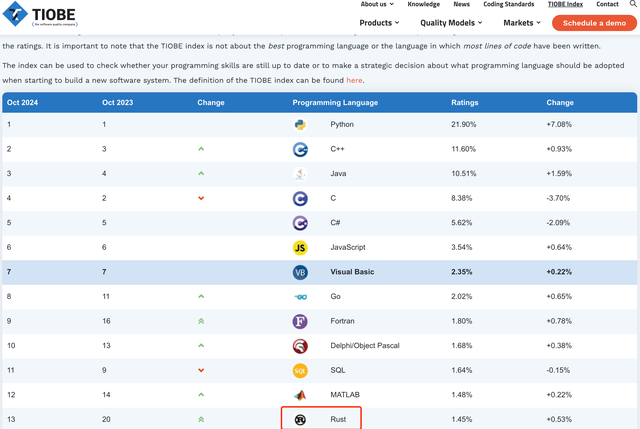Click the Visual Basic language name
This screenshot has height=429, width=640.
tap(352, 272)
